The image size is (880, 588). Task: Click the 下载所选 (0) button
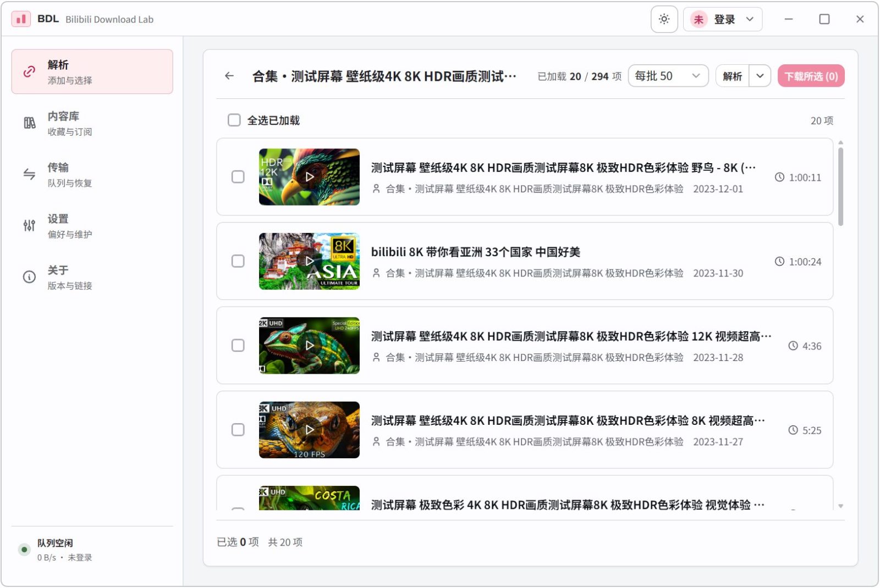click(811, 76)
